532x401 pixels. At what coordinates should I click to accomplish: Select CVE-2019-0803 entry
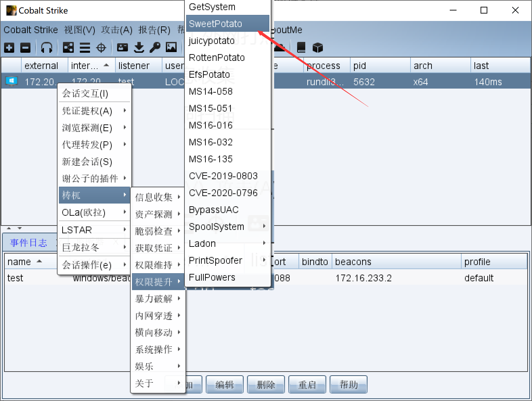[x=228, y=176]
